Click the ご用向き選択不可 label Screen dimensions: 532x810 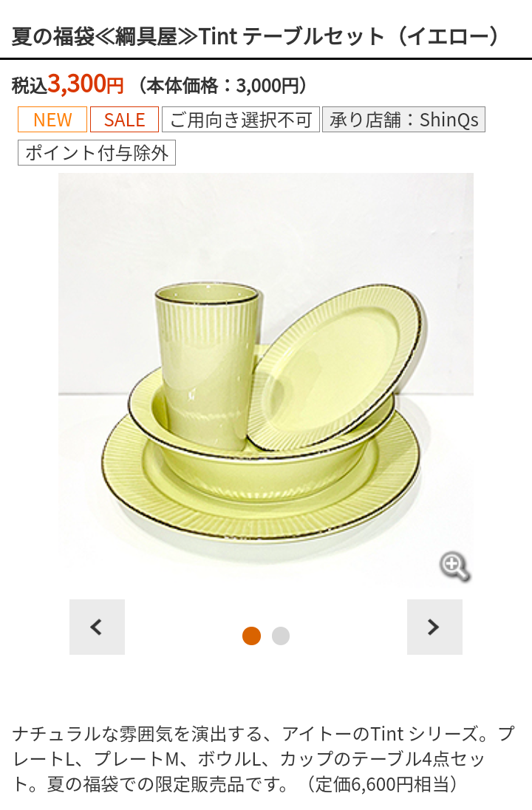241,119
